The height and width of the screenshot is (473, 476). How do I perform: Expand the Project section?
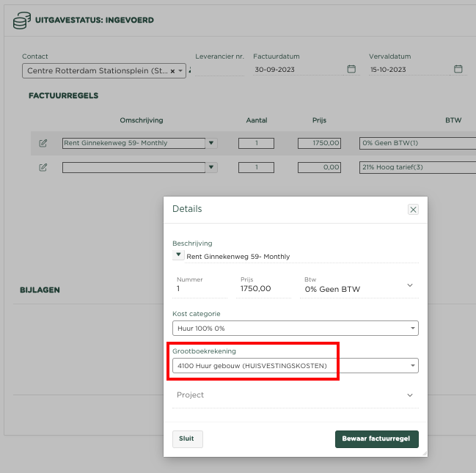point(409,395)
